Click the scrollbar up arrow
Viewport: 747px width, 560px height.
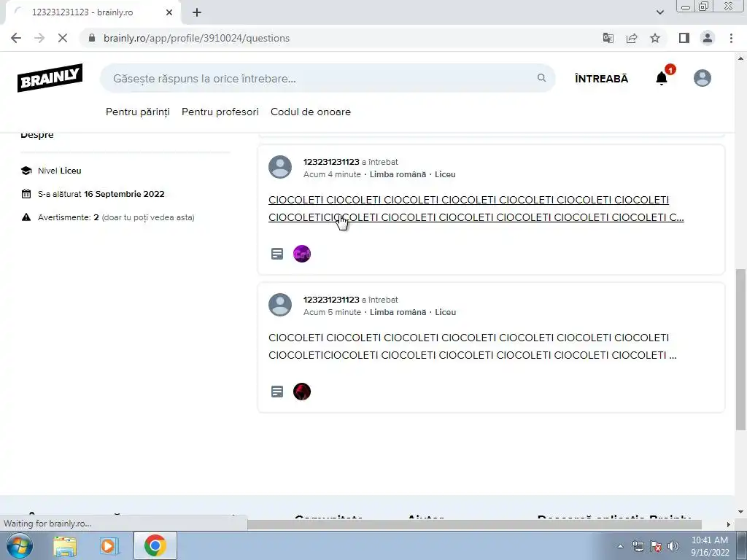pos(740,58)
